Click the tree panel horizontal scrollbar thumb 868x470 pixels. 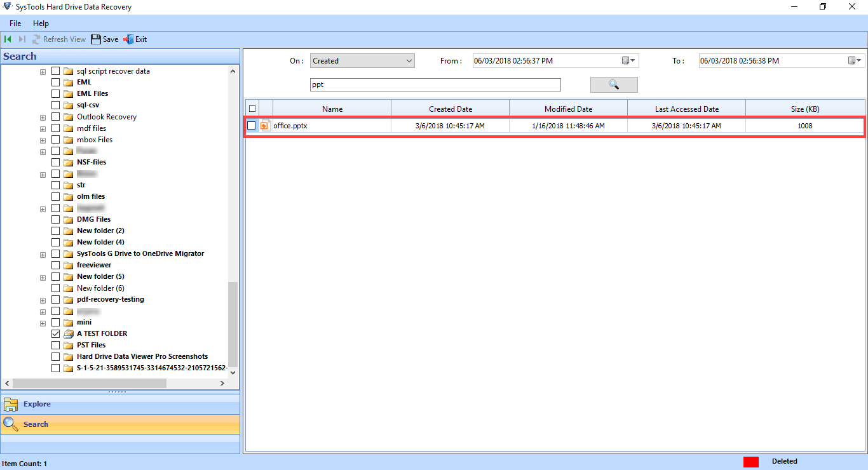(89, 384)
